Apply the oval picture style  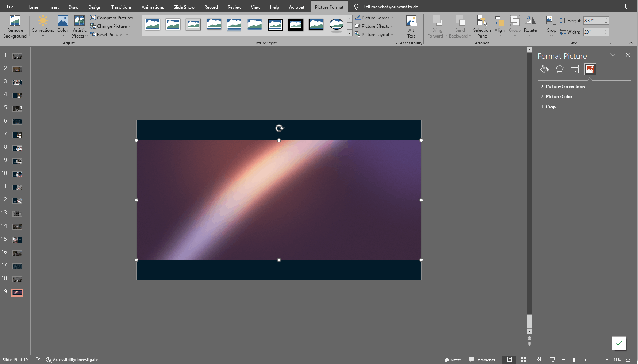(x=336, y=25)
